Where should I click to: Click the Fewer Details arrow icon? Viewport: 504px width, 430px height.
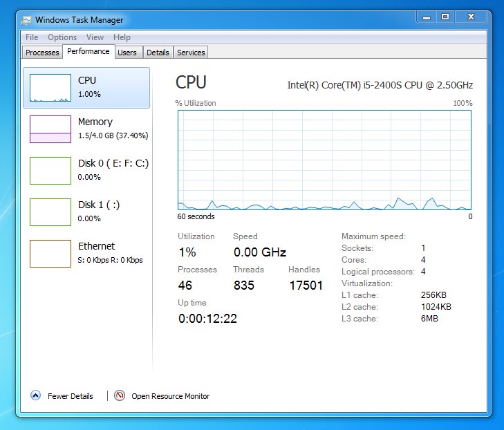tap(35, 395)
